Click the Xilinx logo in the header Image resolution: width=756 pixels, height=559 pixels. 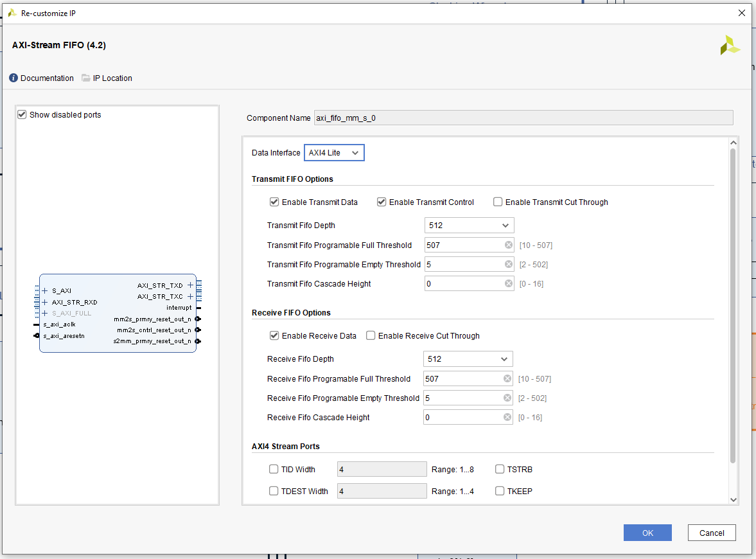730,46
